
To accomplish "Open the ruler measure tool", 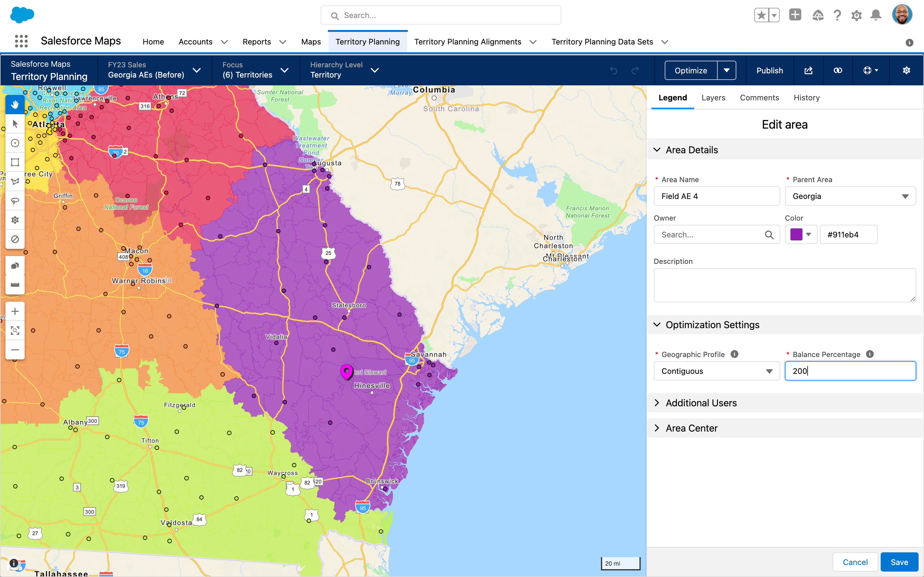I will point(15,285).
